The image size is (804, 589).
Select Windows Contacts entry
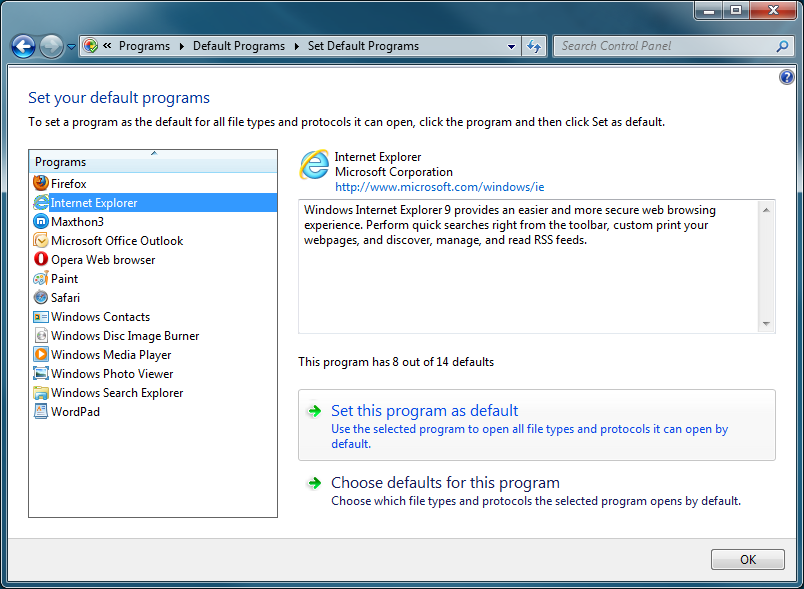pos(153,317)
